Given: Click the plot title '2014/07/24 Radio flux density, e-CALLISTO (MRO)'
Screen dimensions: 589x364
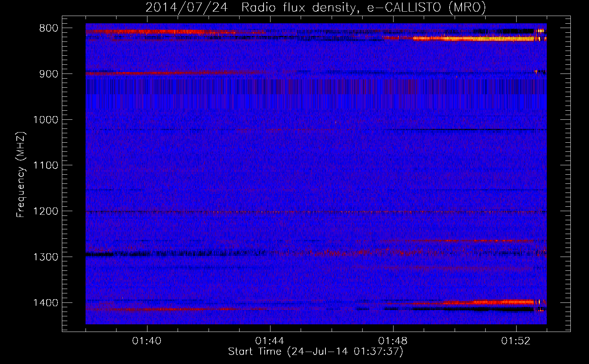Looking at the screenshot, I should tap(316, 7).
